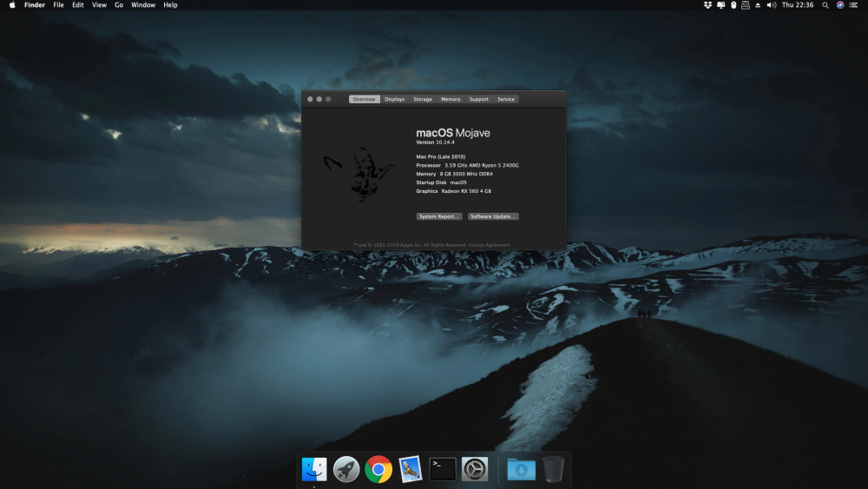Select the Overview tab
The height and width of the screenshot is (489, 868).
pos(365,99)
